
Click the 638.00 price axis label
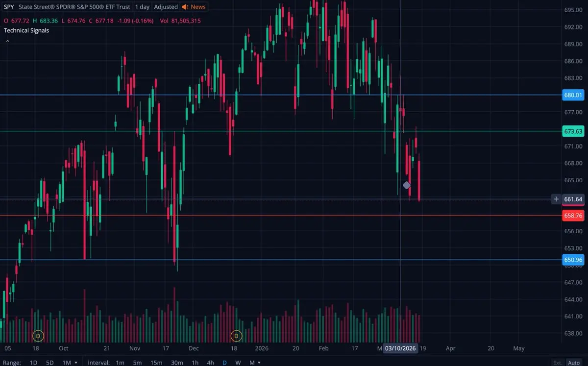click(573, 334)
